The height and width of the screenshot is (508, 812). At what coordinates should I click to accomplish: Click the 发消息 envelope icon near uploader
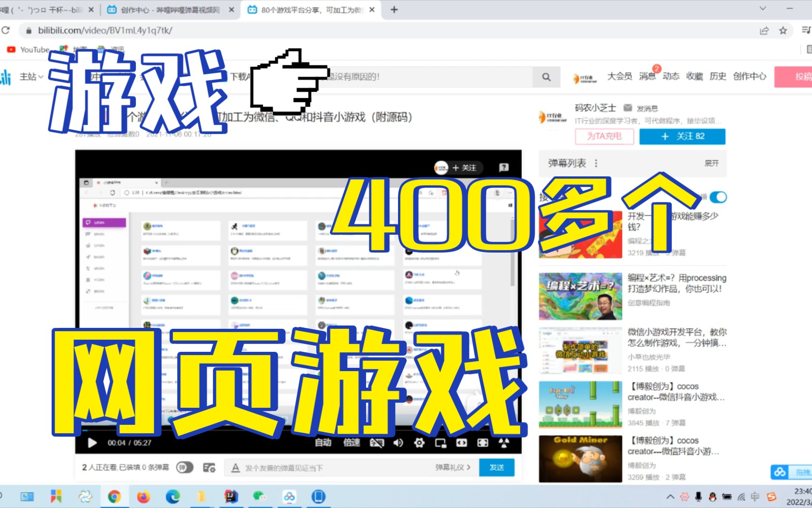tap(627, 108)
